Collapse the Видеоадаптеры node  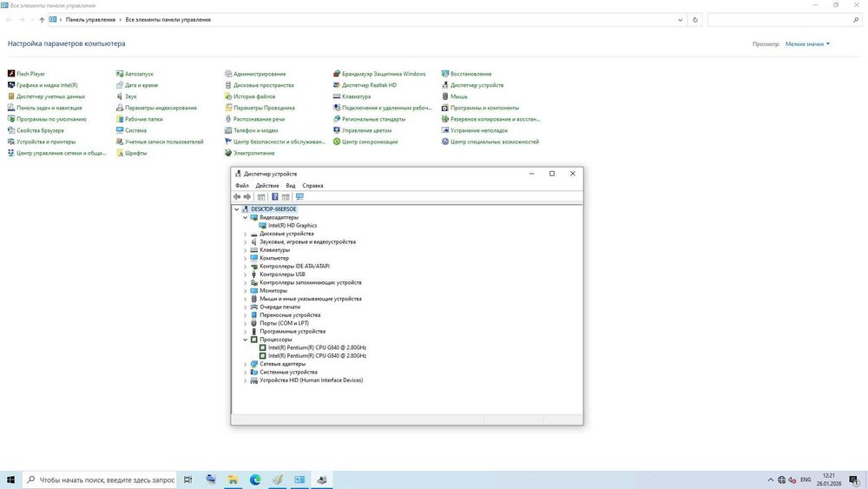[x=246, y=218]
